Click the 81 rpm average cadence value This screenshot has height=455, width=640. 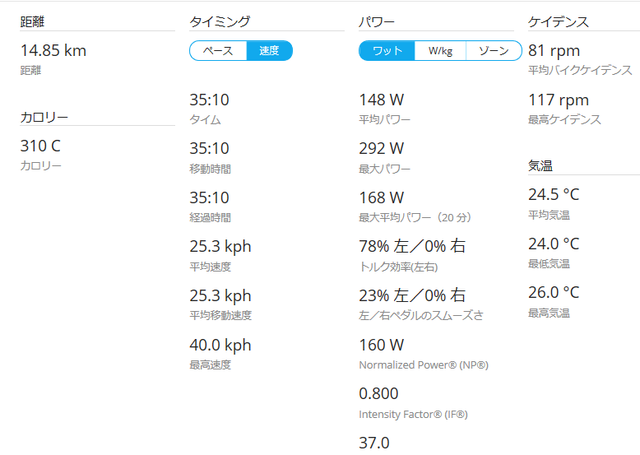pyautogui.click(x=553, y=50)
